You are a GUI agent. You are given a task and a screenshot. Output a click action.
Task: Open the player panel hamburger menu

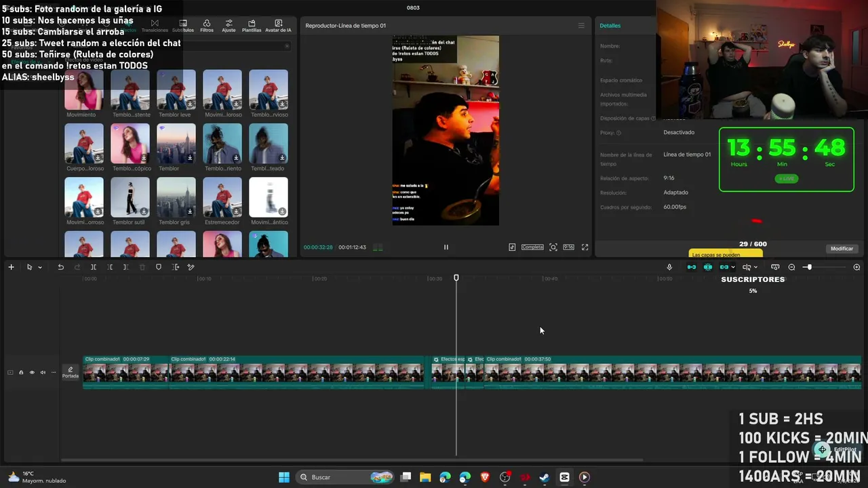(x=581, y=26)
